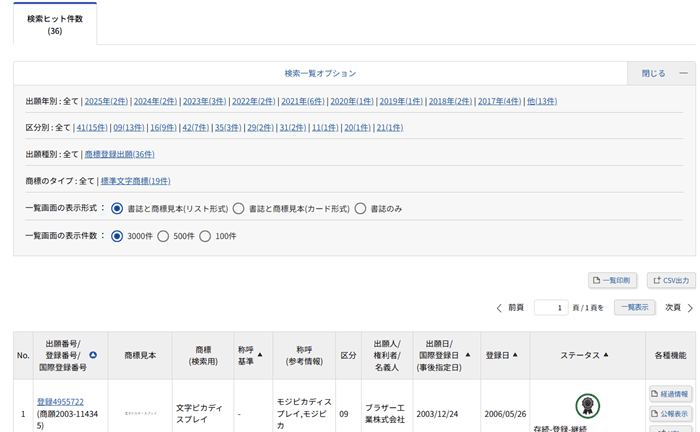Click the green registration status badge
Viewport: 700px width, 432px height.
pyautogui.click(x=588, y=405)
